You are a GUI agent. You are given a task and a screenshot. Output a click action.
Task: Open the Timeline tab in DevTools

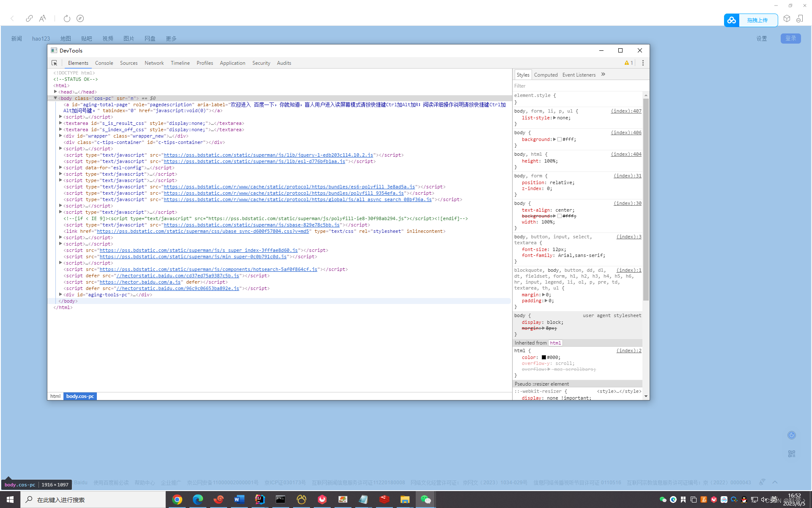pyautogui.click(x=180, y=63)
